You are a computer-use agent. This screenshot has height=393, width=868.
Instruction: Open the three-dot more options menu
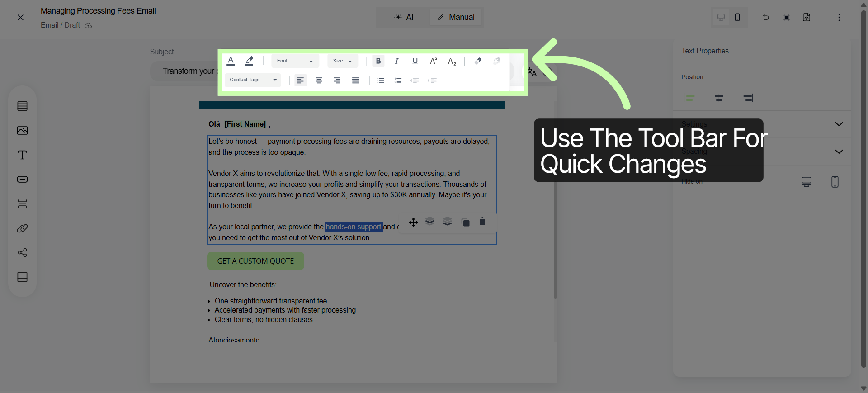pyautogui.click(x=839, y=17)
